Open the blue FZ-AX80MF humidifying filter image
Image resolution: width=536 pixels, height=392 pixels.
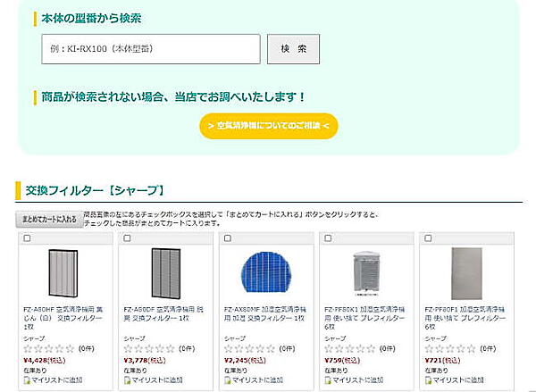pyautogui.click(x=266, y=272)
